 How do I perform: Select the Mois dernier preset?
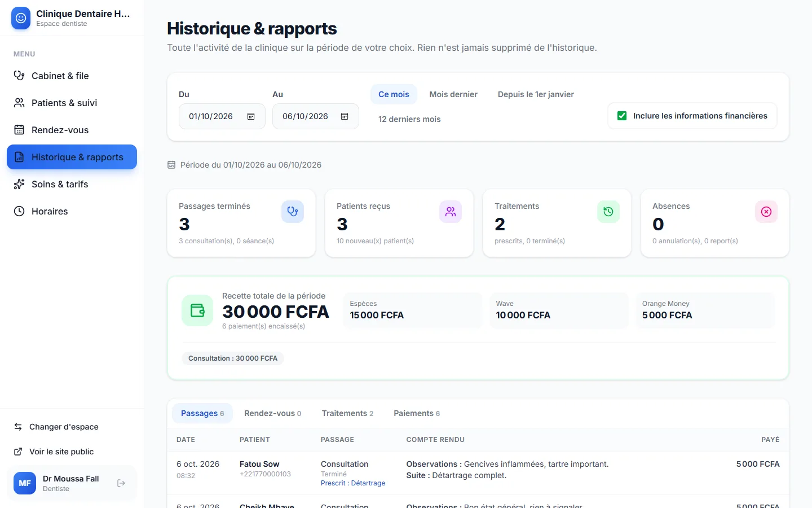(453, 94)
